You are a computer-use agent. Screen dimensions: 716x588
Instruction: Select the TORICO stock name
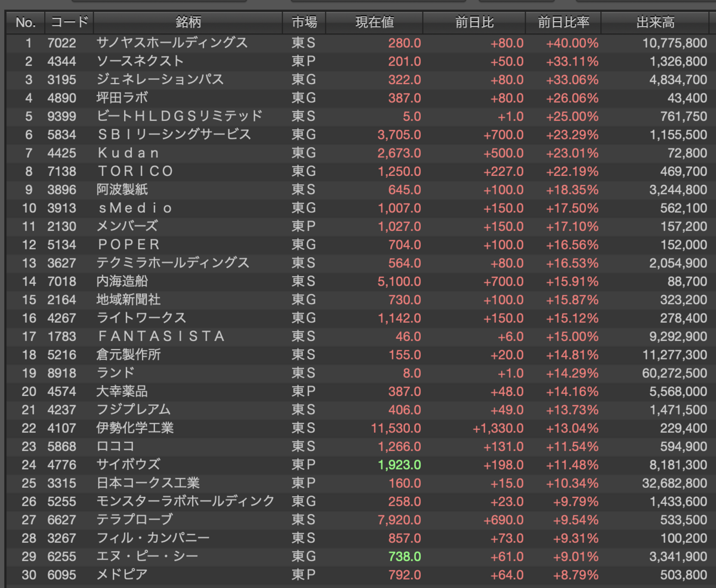click(x=135, y=171)
